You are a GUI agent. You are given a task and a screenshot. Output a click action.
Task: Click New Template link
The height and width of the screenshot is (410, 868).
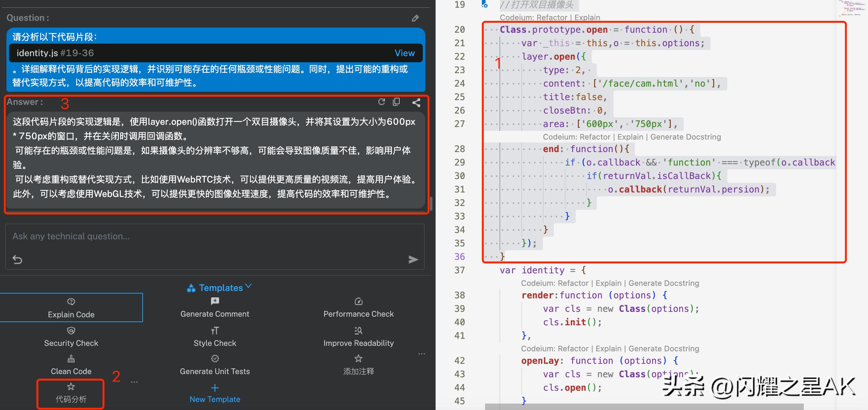point(215,399)
